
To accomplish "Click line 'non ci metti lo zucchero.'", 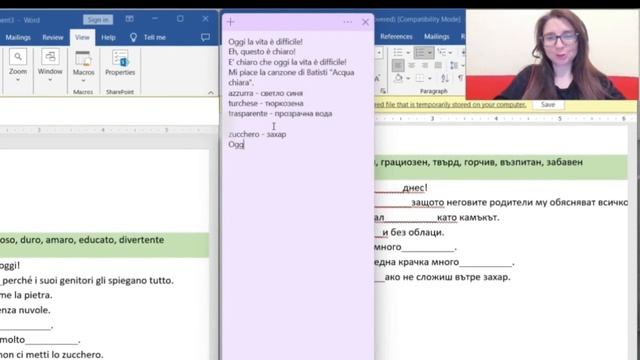I will pos(51,354).
